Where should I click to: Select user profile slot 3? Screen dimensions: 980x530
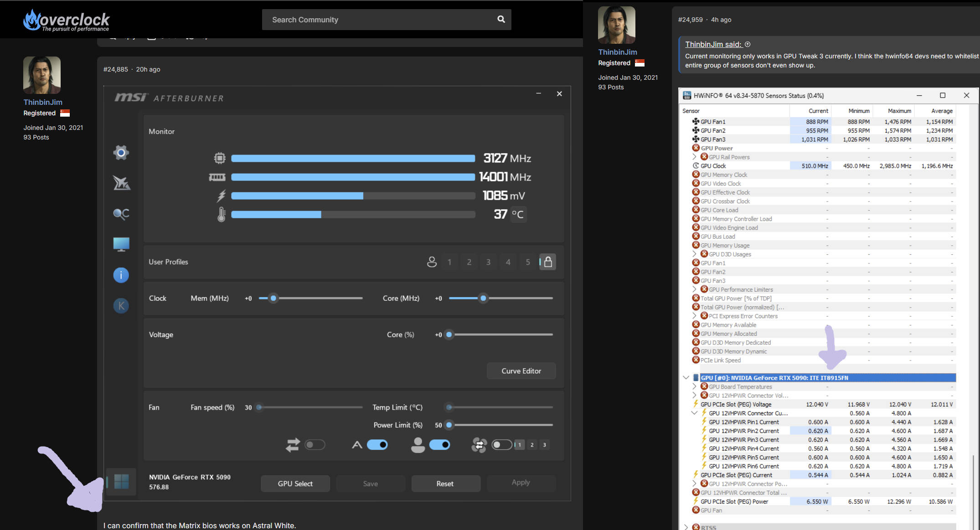click(x=488, y=262)
